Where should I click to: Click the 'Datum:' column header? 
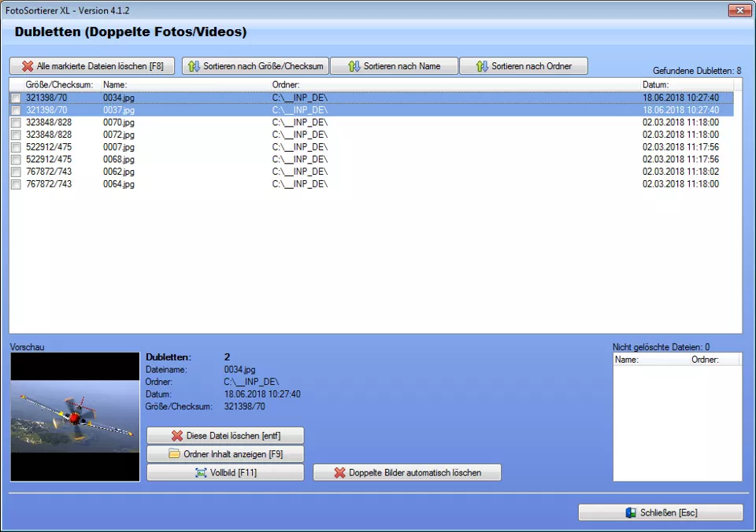tap(655, 84)
